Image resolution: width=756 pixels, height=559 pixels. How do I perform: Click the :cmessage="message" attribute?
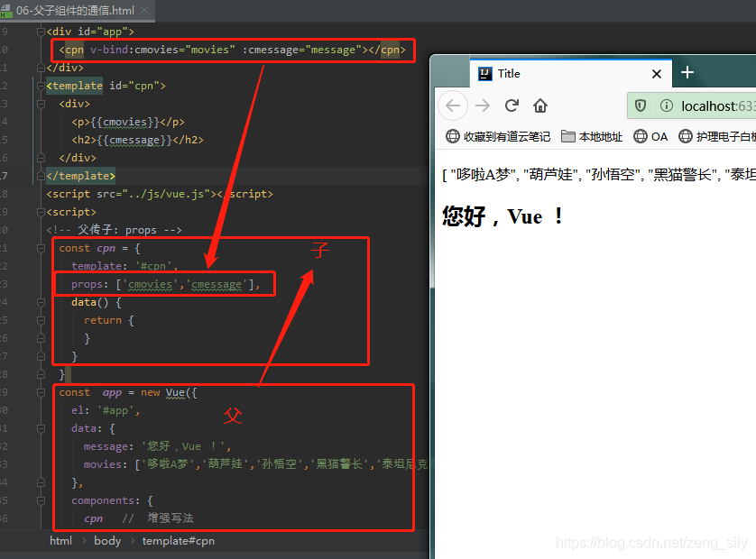(x=302, y=50)
